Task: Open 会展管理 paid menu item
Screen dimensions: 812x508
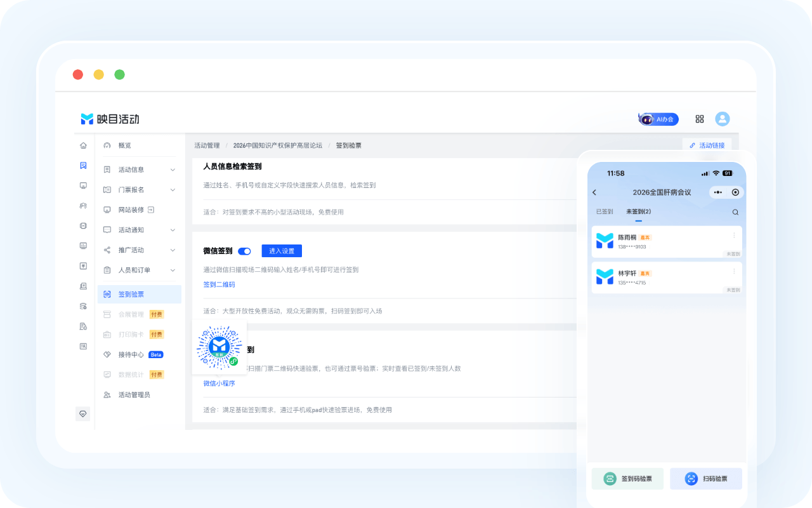Action: tap(139, 314)
